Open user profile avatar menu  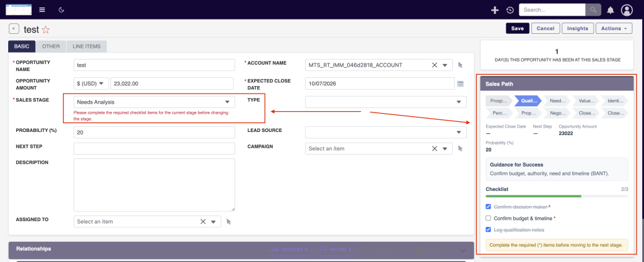coord(626,10)
